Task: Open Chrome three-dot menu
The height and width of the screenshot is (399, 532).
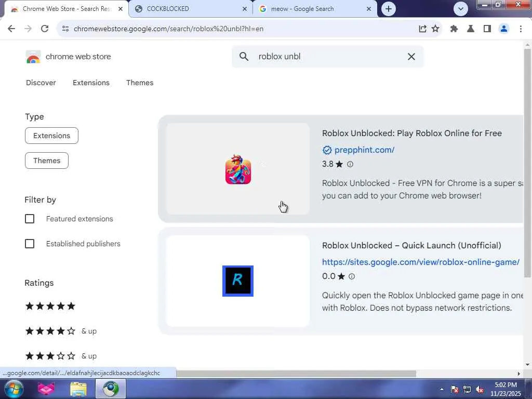Action: [521, 29]
